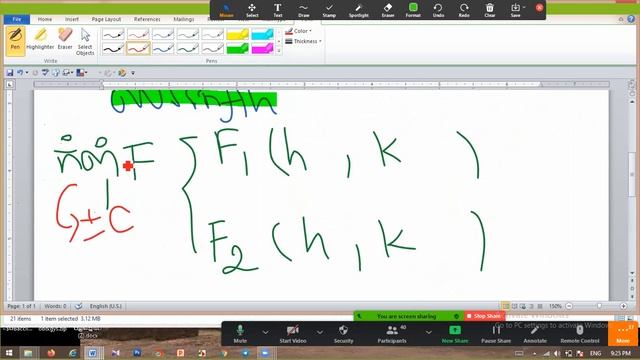640x360 pixels.
Task: Expand the Pens gallery more arrow
Action: (x=279, y=51)
